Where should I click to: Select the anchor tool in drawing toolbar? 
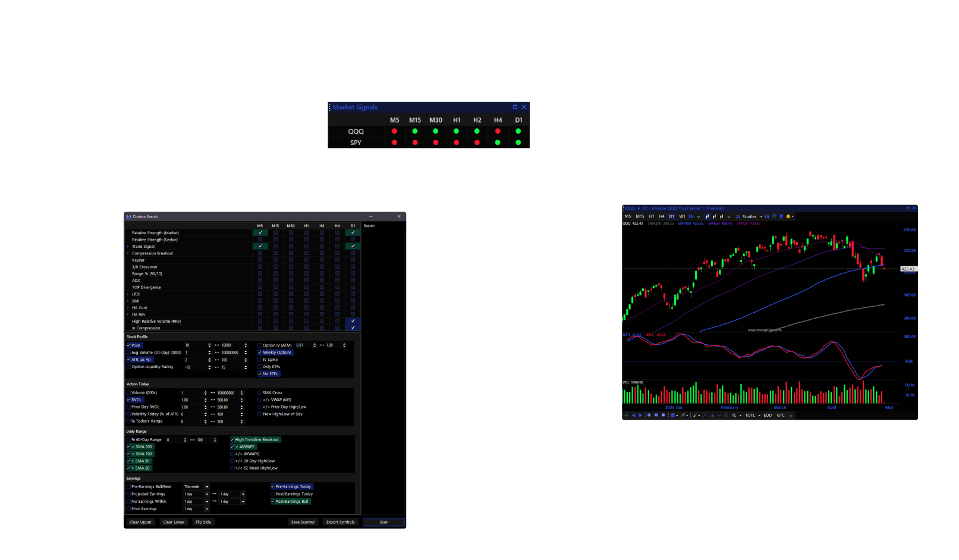[x=726, y=416]
